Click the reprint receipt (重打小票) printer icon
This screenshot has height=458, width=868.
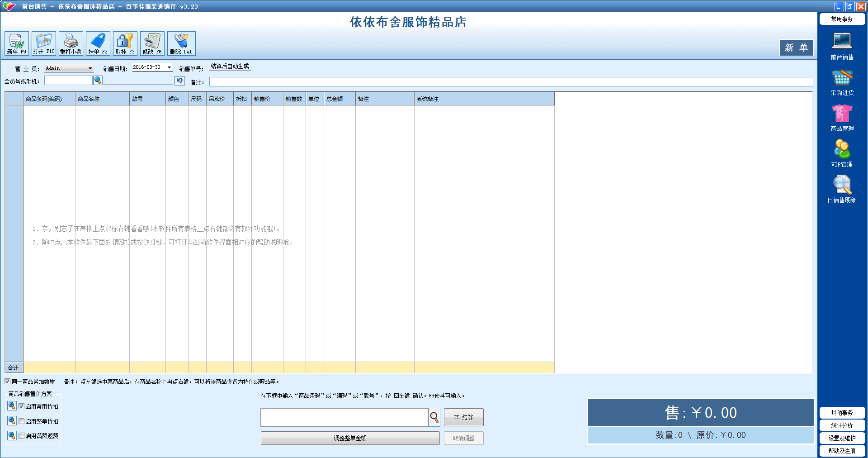tap(71, 43)
